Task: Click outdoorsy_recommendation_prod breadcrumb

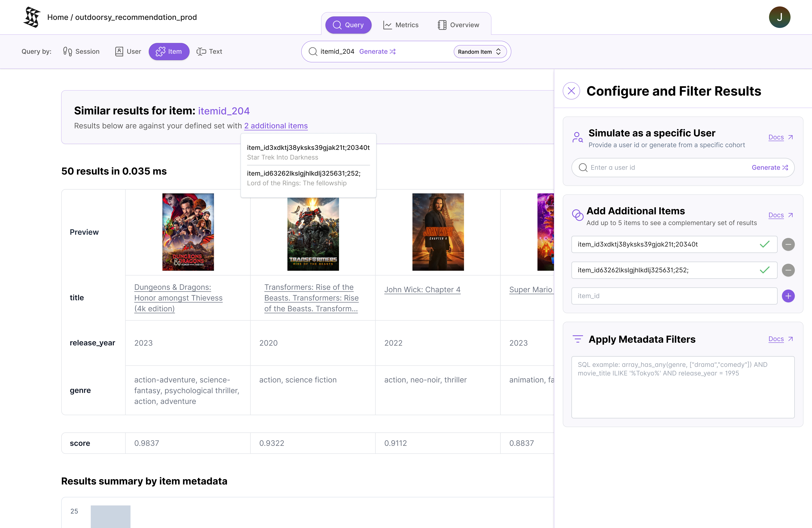Action: point(136,17)
